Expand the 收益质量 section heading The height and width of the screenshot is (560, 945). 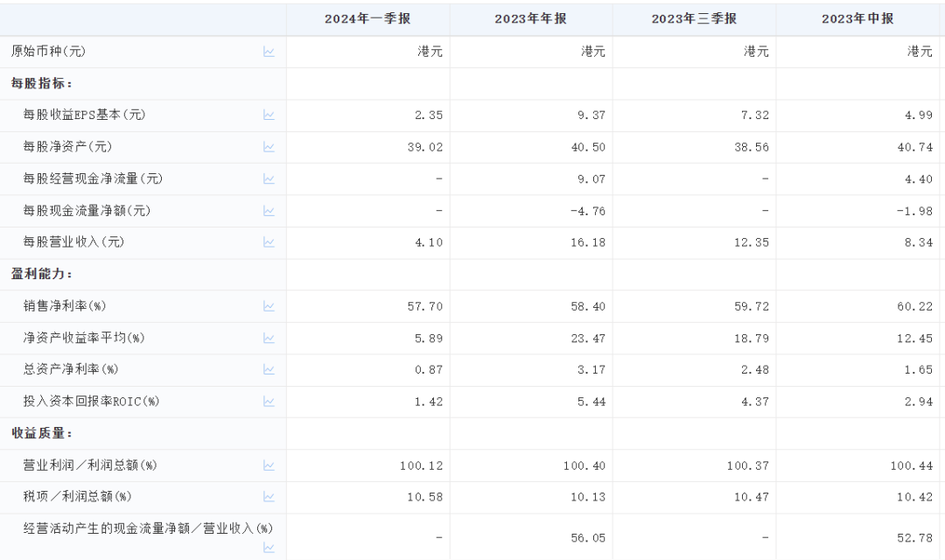point(40,433)
